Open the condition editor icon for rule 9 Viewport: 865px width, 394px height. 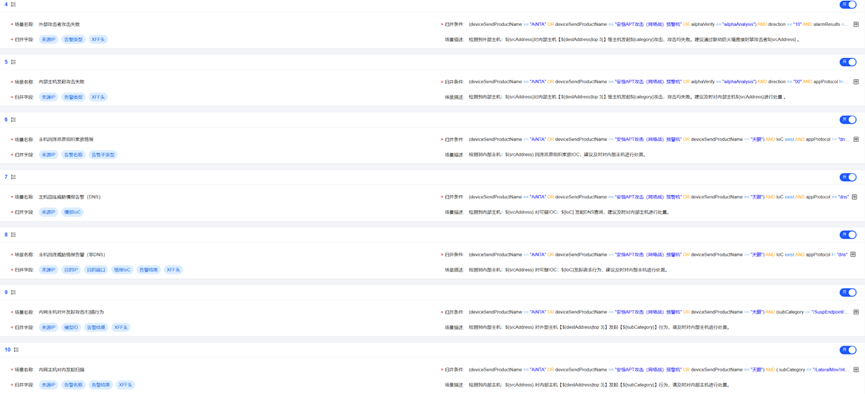click(856, 312)
